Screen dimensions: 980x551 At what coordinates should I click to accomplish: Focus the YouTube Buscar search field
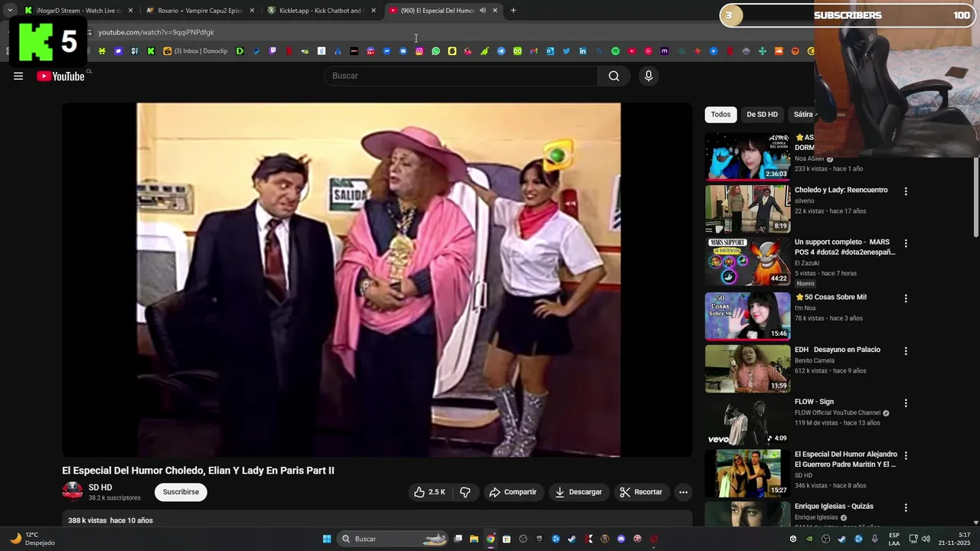click(461, 76)
